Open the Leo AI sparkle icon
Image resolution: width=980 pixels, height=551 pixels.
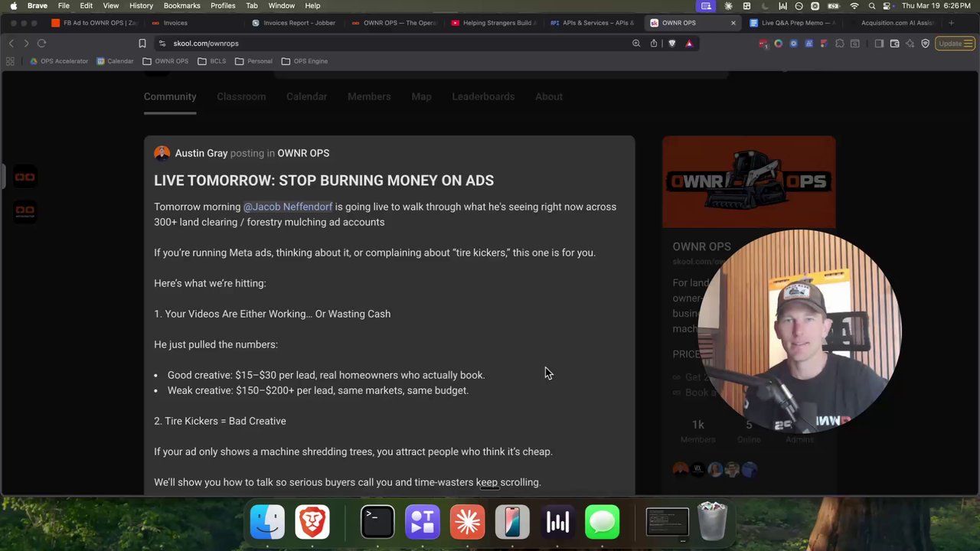point(911,44)
